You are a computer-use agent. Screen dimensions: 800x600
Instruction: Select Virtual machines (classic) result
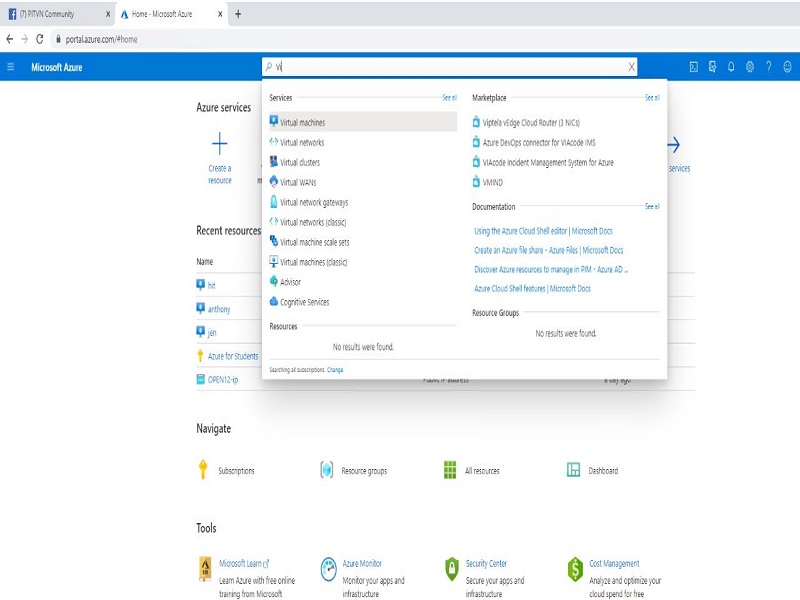tap(313, 262)
